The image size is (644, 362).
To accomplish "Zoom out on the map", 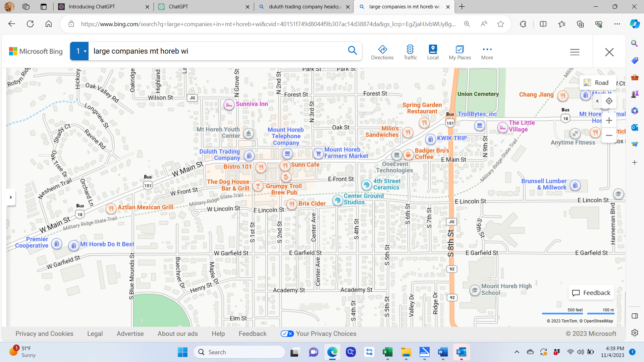I will tap(609, 135).
